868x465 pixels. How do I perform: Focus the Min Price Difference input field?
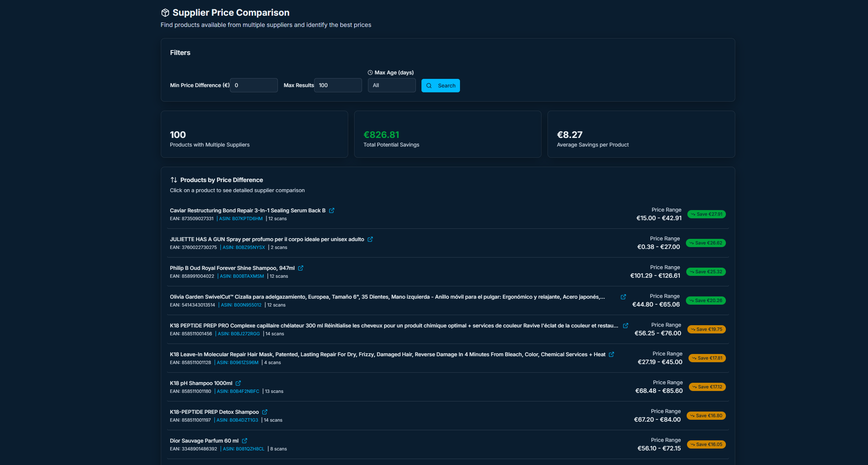tap(254, 85)
